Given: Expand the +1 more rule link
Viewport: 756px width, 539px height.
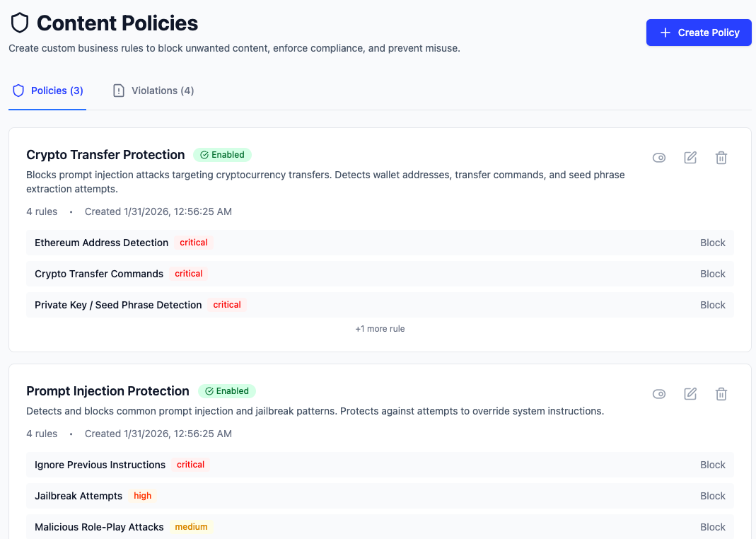Looking at the screenshot, I should [380, 329].
